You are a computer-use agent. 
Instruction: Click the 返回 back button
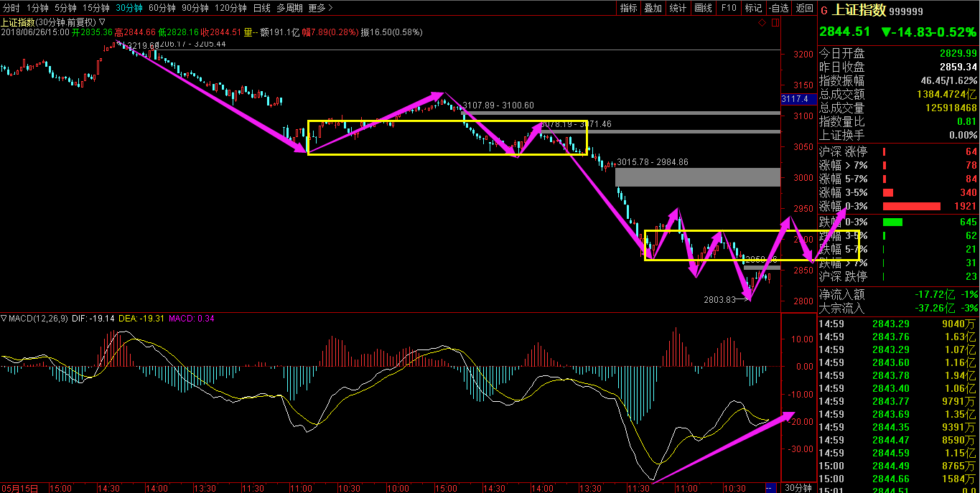pyautogui.click(x=804, y=8)
